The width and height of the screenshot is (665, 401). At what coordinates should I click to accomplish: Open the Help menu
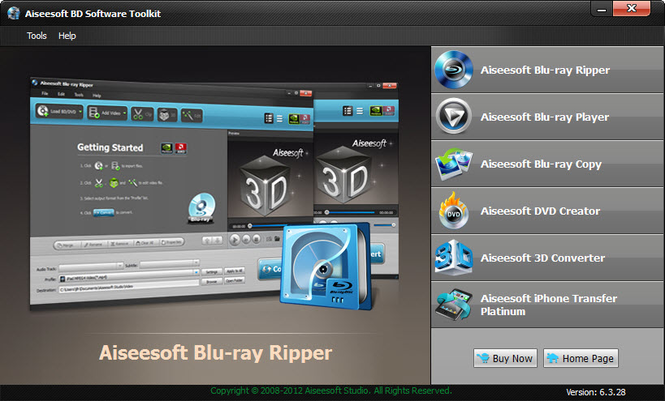pyautogui.click(x=67, y=36)
